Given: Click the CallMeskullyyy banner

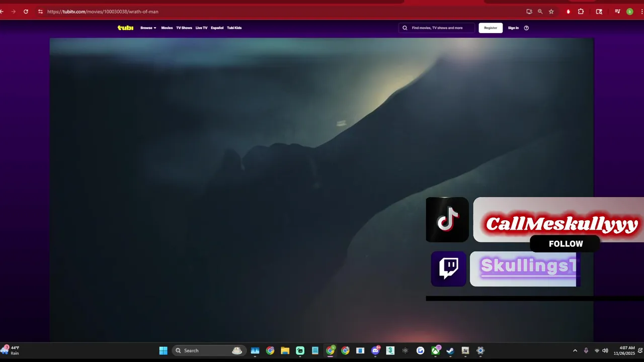Looking at the screenshot, I should [x=558, y=220].
